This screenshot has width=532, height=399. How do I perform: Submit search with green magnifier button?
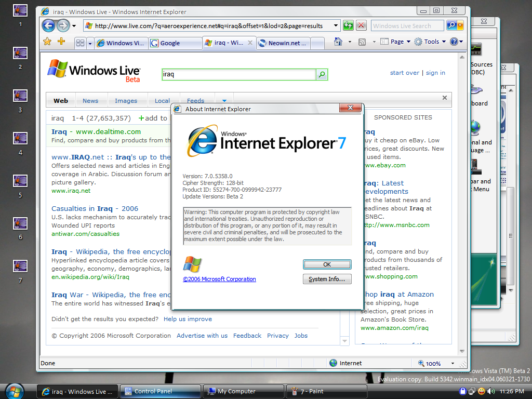tap(322, 74)
